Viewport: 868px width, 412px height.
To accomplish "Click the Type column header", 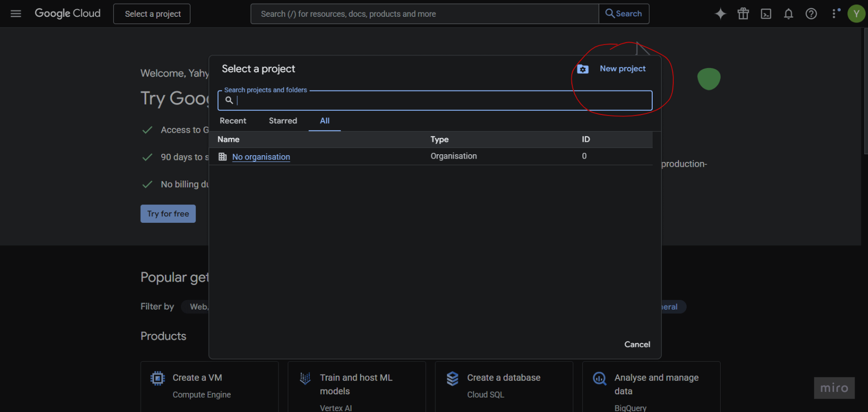I will (439, 139).
